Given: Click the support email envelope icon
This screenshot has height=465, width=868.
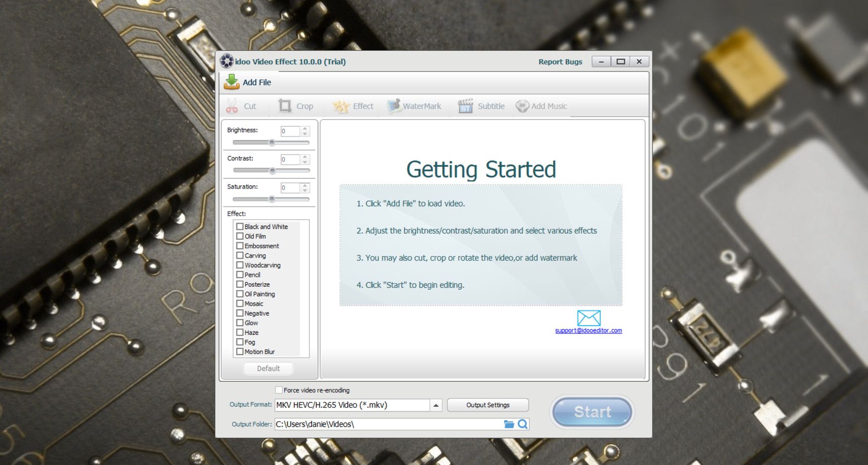Looking at the screenshot, I should pyautogui.click(x=588, y=318).
